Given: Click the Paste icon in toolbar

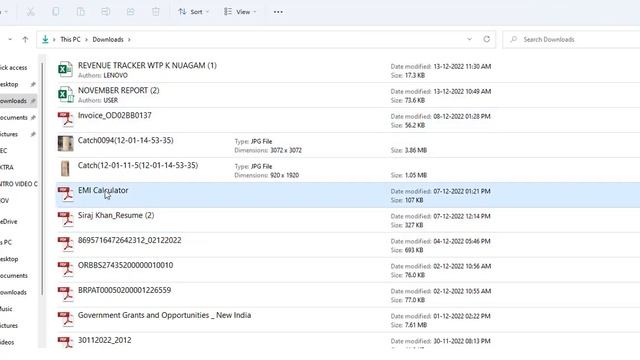Looking at the screenshot, I should pos(81,12).
